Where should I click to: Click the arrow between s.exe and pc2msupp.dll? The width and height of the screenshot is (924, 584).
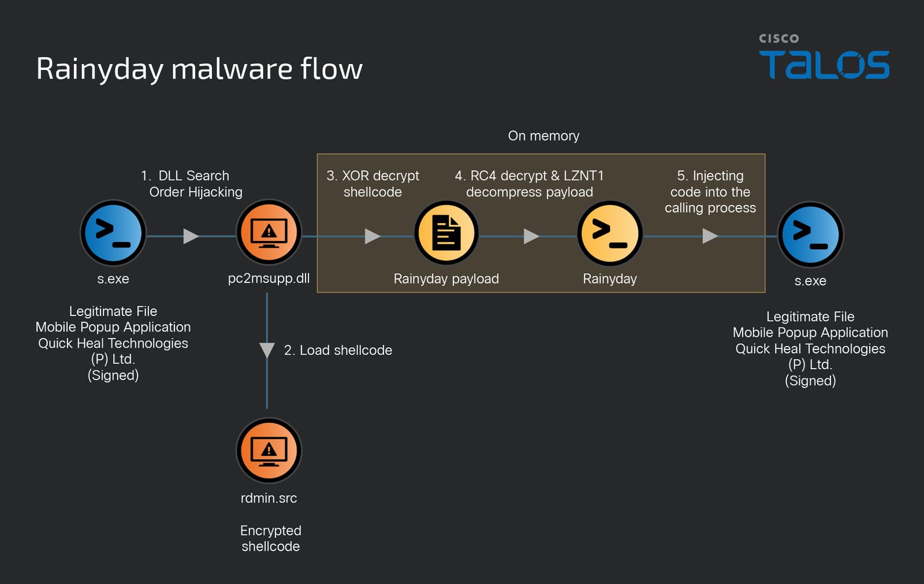(x=191, y=236)
